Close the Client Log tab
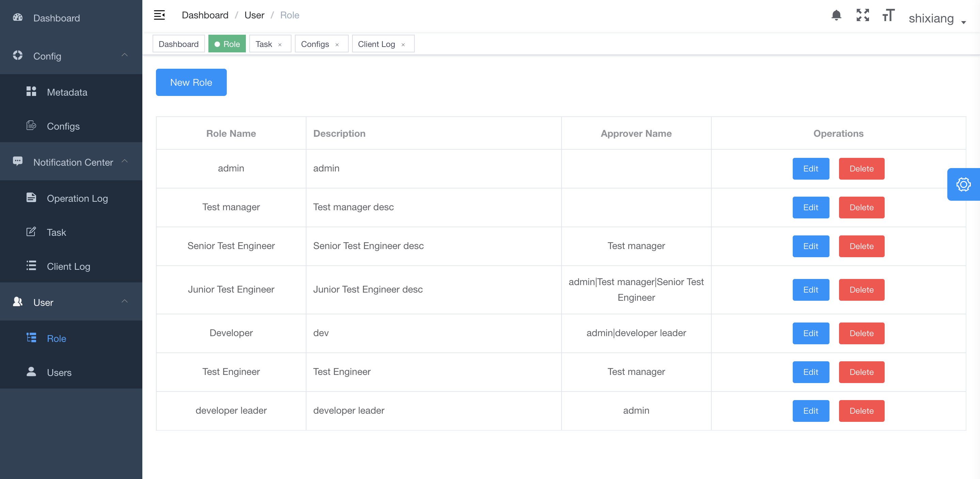The height and width of the screenshot is (479, 980). click(x=403, y=45)
